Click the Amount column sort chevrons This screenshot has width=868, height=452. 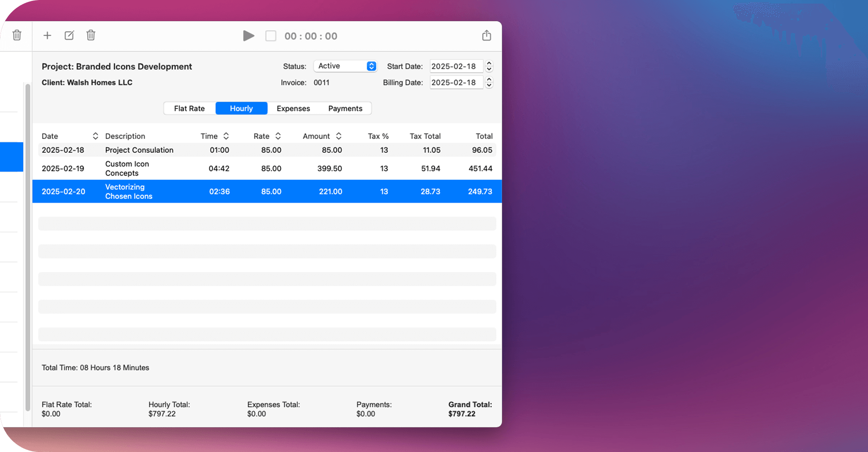338,136
